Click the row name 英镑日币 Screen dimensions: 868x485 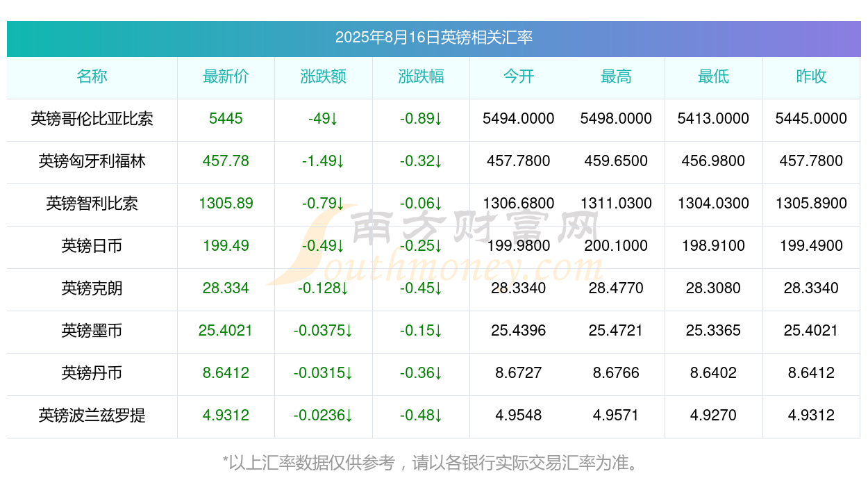[92, 246]
